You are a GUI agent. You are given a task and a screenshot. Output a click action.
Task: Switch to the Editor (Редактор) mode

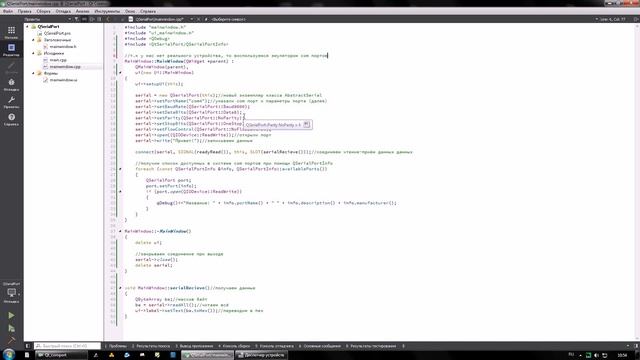tap(11, 50)
